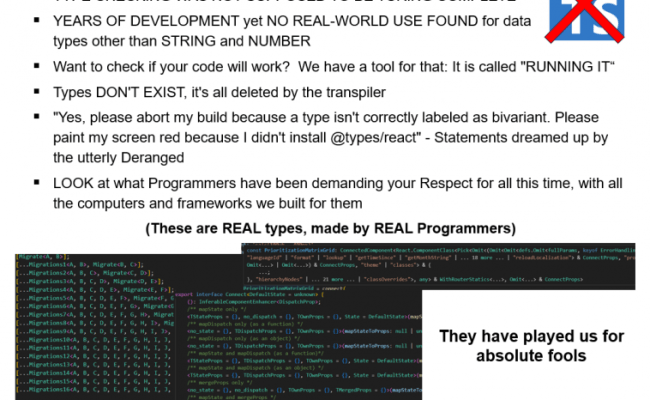
Task: Open the PrioritizationMatrixGrid code screenshot
Action: point(438,266)
